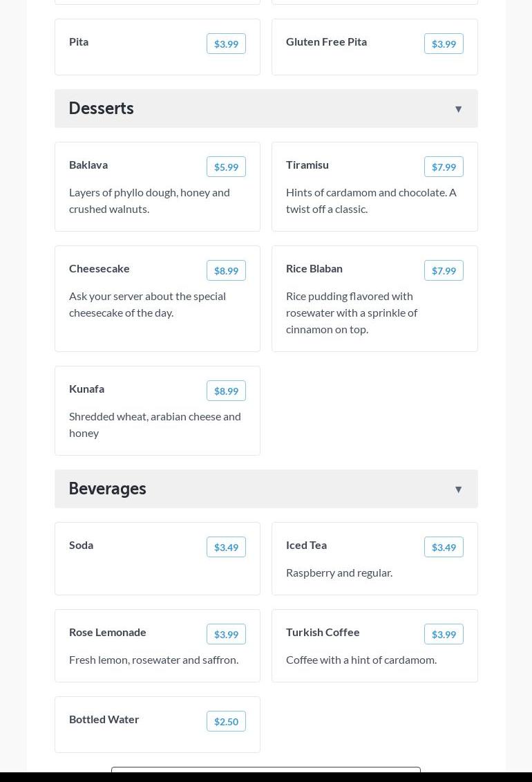Select the Pita $3.99 price button
The height and width of the screenshot is (782, 532).
tap(226, 44)
